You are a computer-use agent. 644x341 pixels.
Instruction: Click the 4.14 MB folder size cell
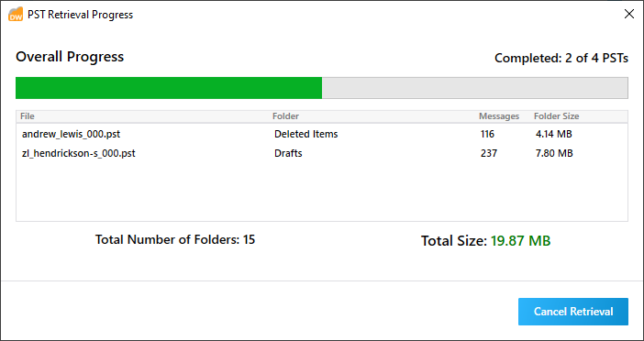point(554,134)
